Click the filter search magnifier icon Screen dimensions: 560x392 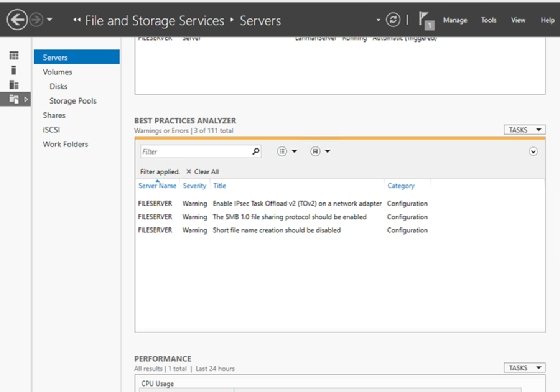pyautogui.click(x=256, y=151)
